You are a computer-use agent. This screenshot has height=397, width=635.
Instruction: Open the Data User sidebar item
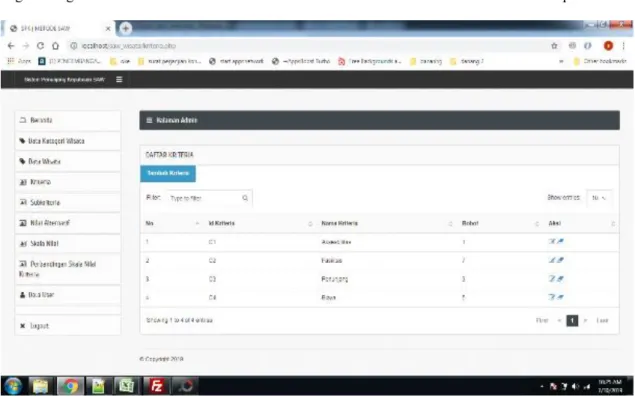pyautogui.click(x=68, y=295)
